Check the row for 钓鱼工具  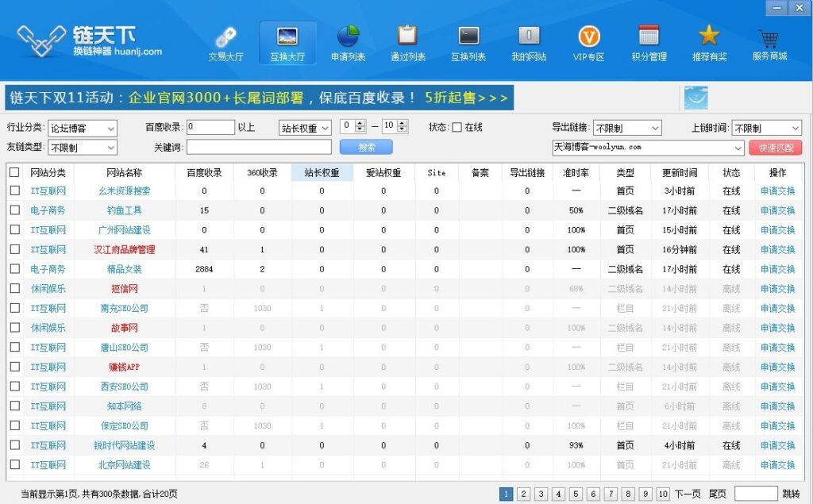pos(14,210)
